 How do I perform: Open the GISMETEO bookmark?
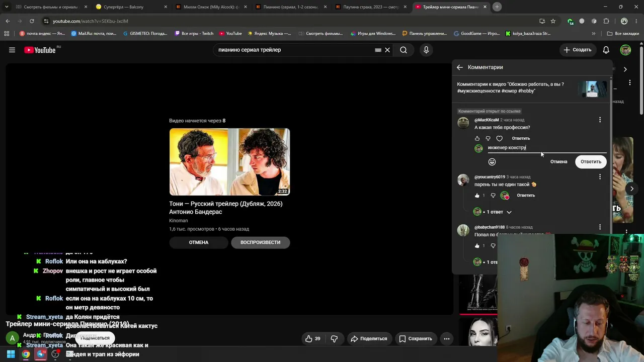145,34
